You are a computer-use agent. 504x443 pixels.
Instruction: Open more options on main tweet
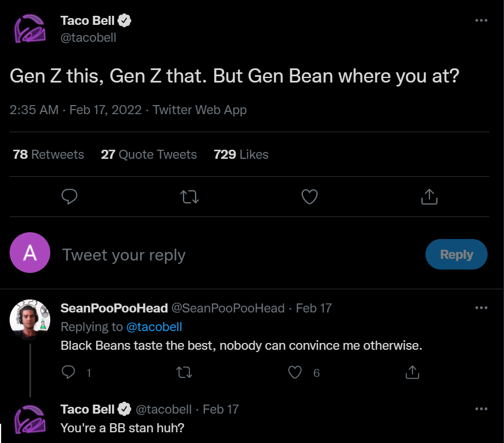point(481,20)
